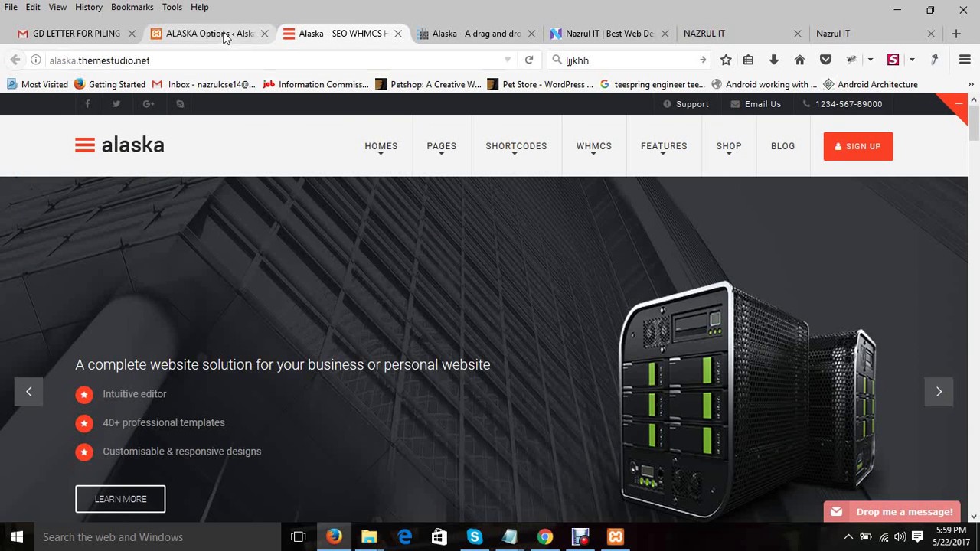Open the Windows Start menu
The height and width of the screenshot is (551, 980).
point(17,536)
